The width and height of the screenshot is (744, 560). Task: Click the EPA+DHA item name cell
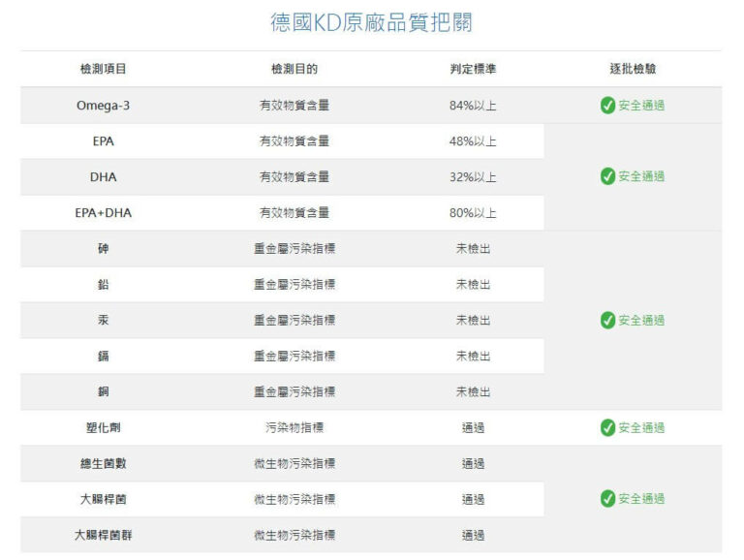(103, 213)
